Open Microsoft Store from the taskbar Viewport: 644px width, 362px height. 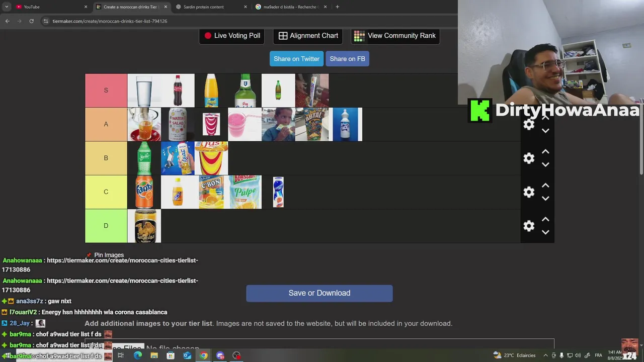coord(171,355)
